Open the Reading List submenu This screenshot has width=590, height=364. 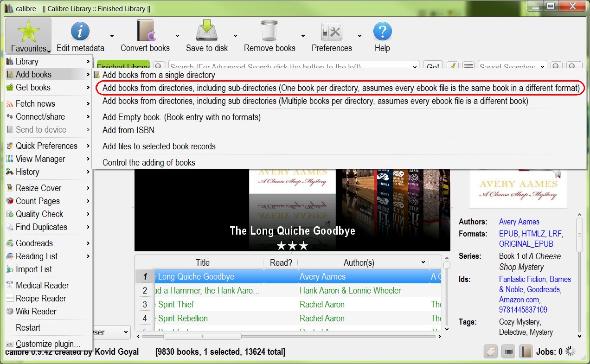coord(48,256)
